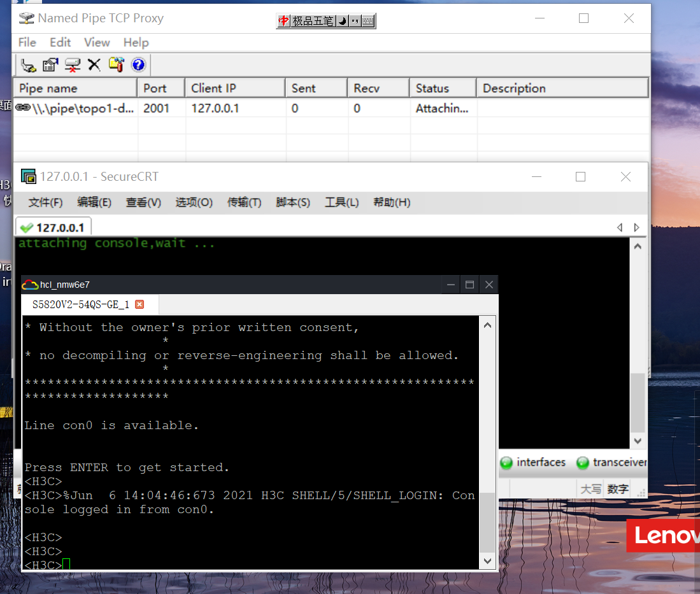Viewport: 700px width, 594px height.
Task: Click SecureCRT terminal scrollbar up arrow
Action: 638,246
